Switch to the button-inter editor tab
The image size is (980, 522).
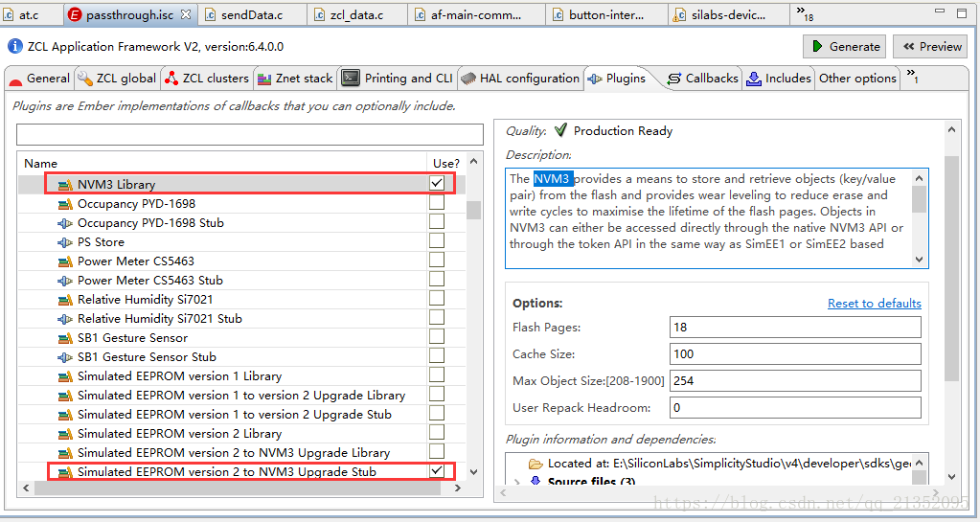coord(606,15)
